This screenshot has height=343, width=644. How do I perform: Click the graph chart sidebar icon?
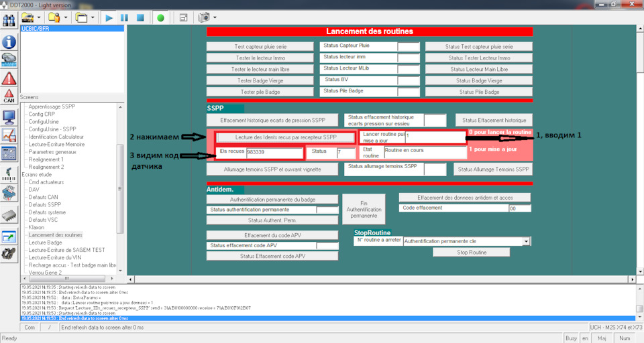click(9, 135)
